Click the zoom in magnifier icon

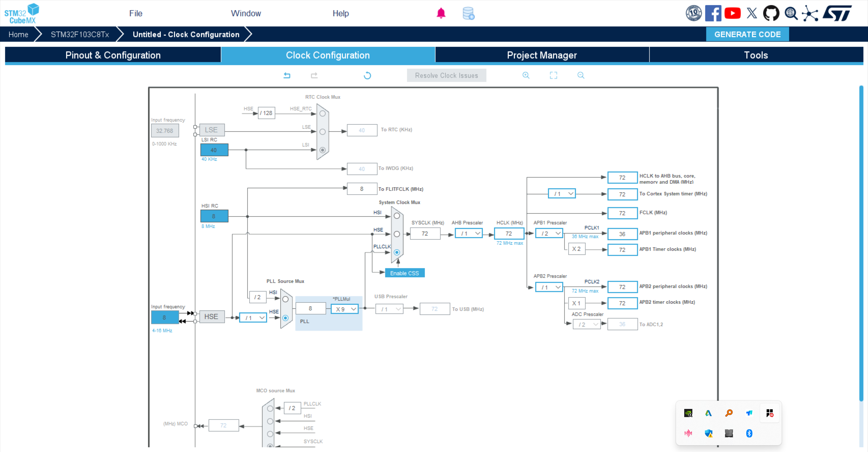click(x=526, y=75)
